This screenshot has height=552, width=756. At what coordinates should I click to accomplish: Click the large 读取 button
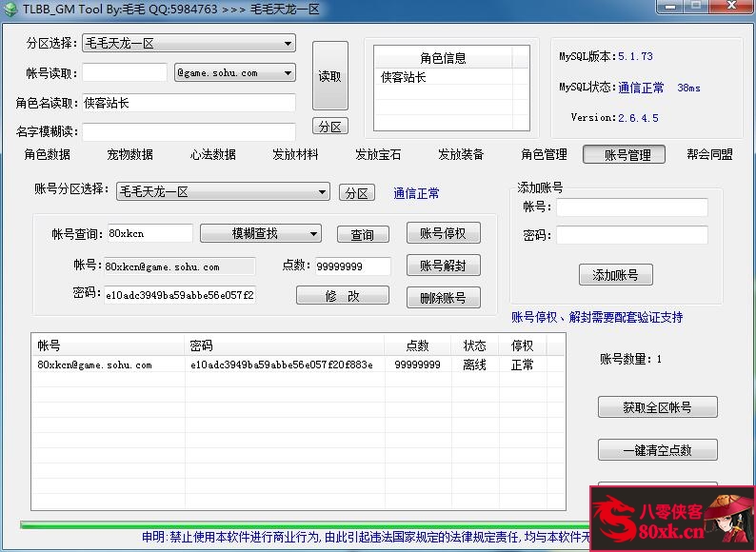[330, 76]
